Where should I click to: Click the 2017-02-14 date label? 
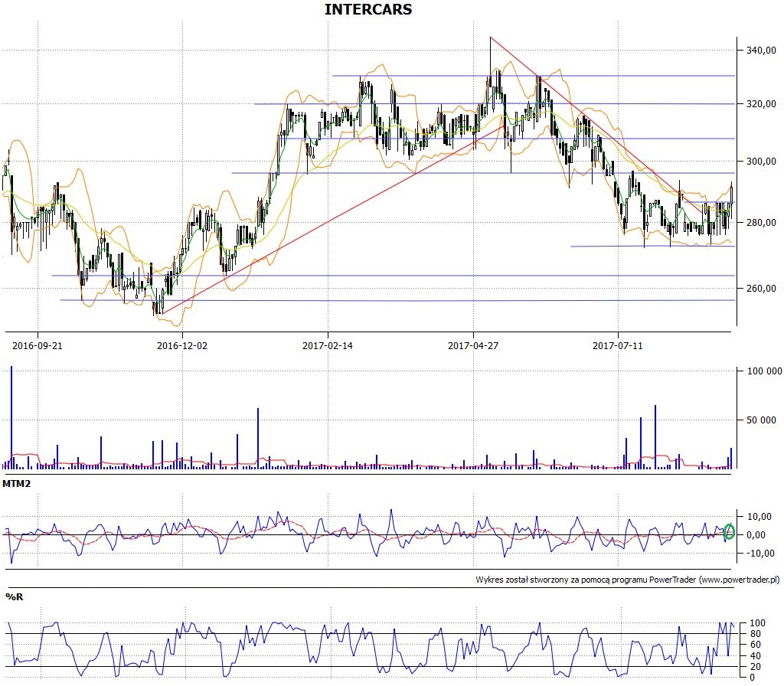point(328,345)
